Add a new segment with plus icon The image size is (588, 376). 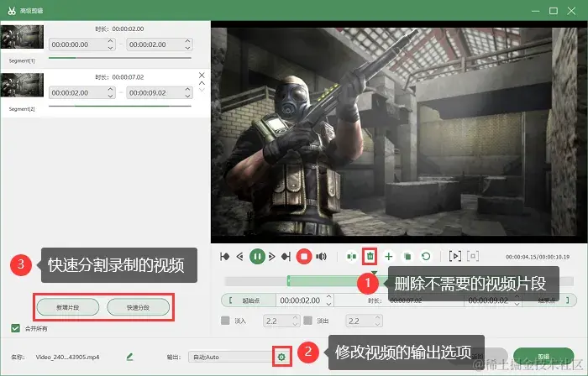pyautogui.click(x=389, y=257)
